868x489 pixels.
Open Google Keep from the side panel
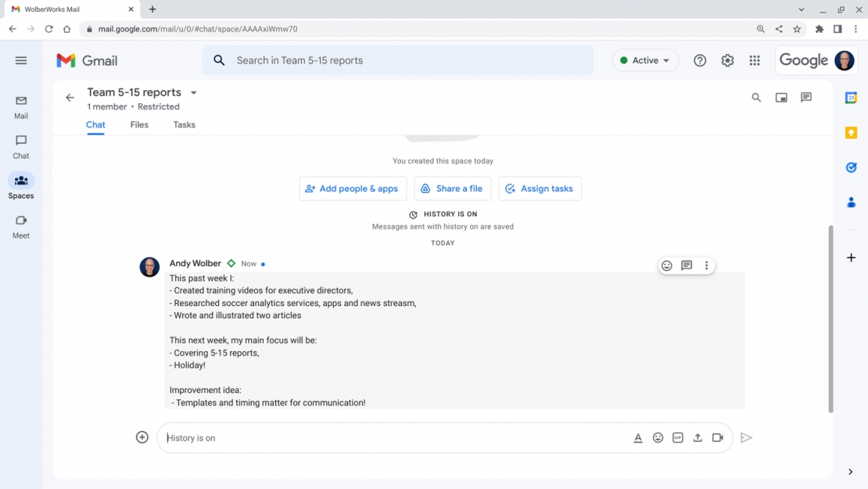[851, 132]
